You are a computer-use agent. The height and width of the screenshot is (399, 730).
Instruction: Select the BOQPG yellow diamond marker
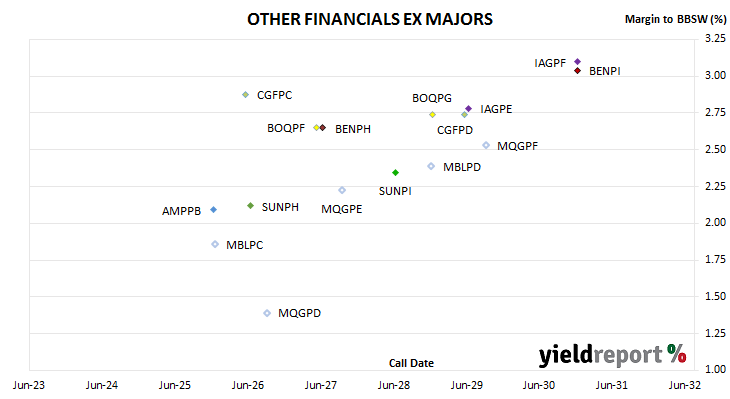432,115
